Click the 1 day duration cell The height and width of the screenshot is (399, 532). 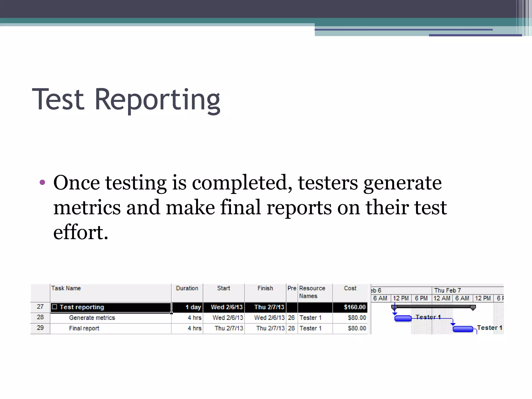tap(187, 307)
